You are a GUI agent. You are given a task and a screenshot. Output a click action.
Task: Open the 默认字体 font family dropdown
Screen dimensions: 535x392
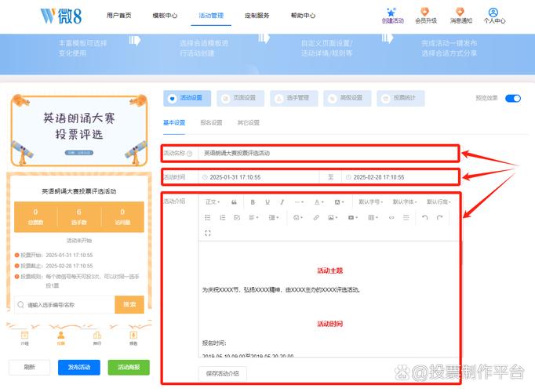[x=405, y=202]
